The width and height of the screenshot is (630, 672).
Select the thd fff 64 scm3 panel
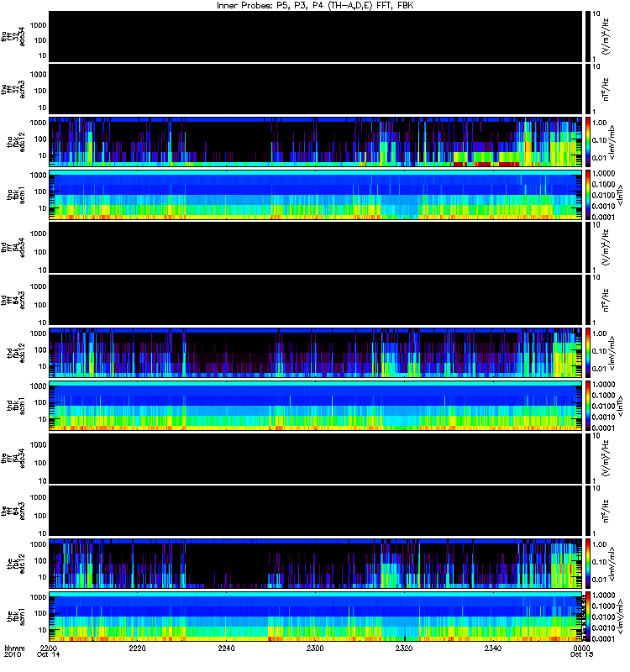[316, 300]
